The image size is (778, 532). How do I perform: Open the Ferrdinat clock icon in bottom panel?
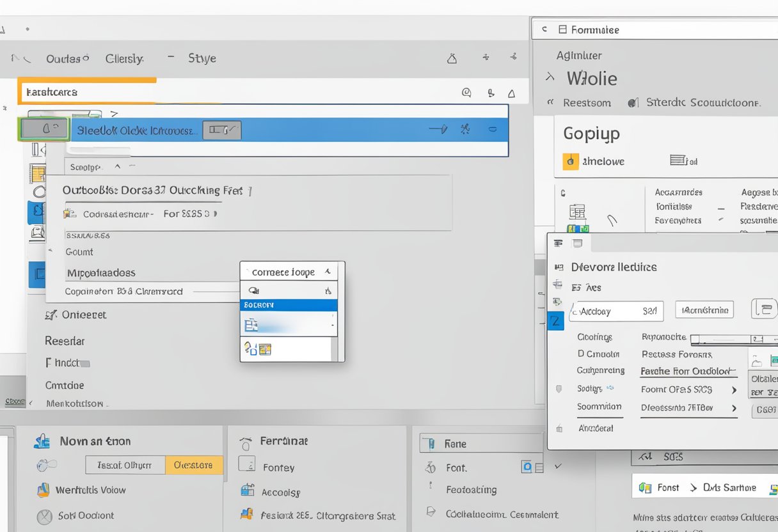click(246, 441)
